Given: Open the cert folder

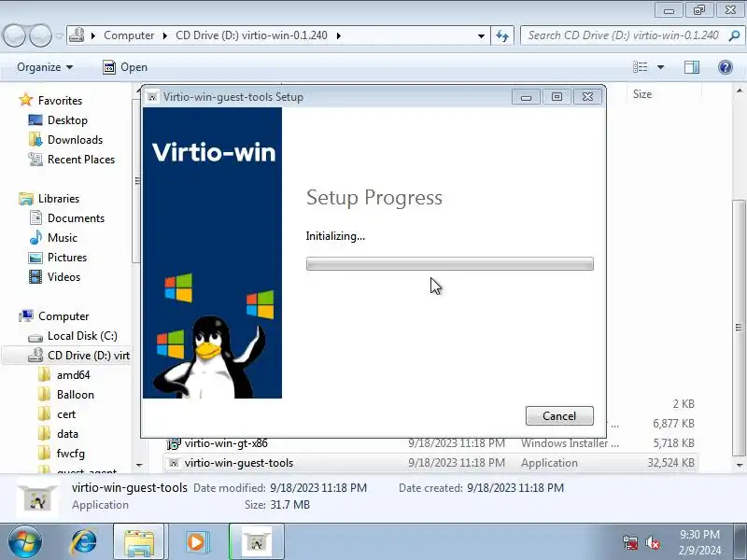Looking at the screenshot, I should (x=65, y=414).
